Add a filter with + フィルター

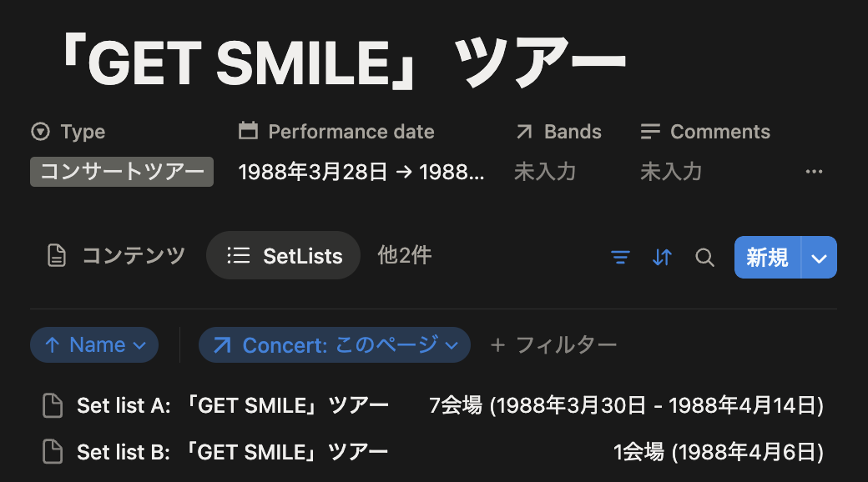tap(553, 344)
